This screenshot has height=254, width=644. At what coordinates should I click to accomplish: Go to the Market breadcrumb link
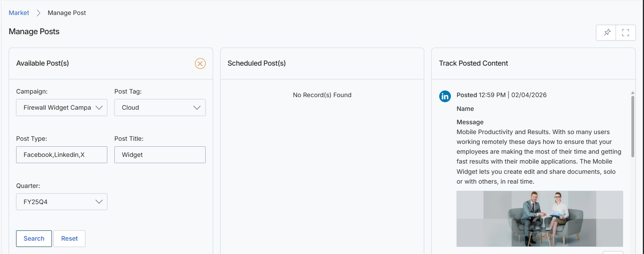19,13
